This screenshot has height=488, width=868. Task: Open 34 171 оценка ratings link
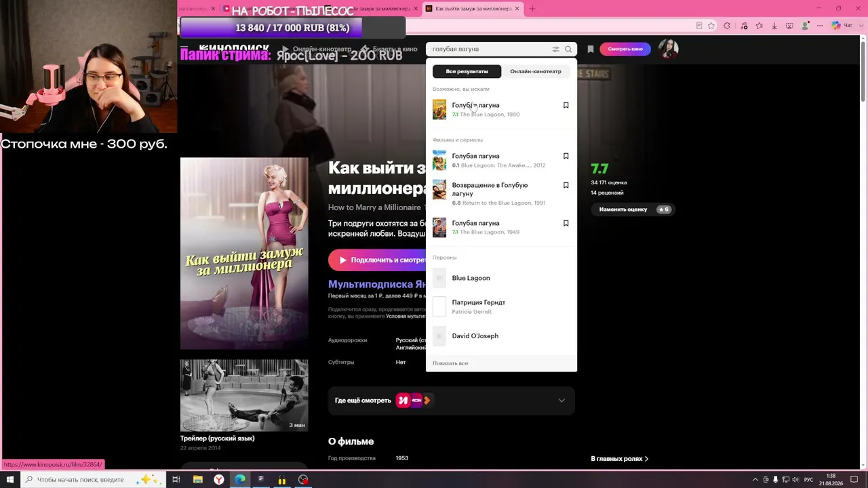(x=609, y=182)
